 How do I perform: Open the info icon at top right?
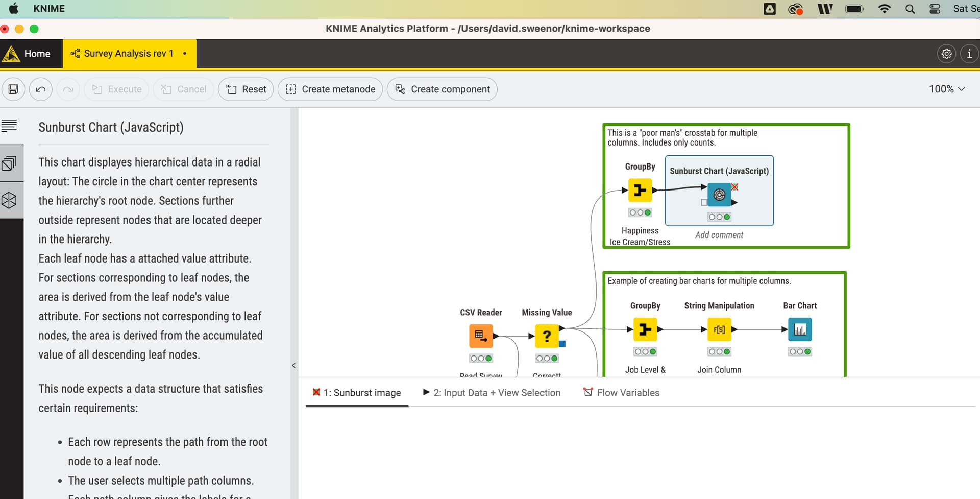(969, 54)
